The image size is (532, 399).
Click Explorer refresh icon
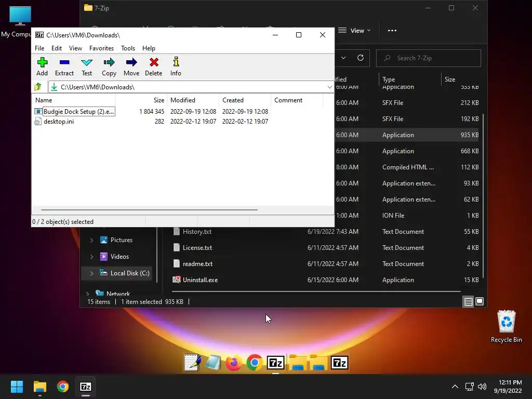(361, 58)
